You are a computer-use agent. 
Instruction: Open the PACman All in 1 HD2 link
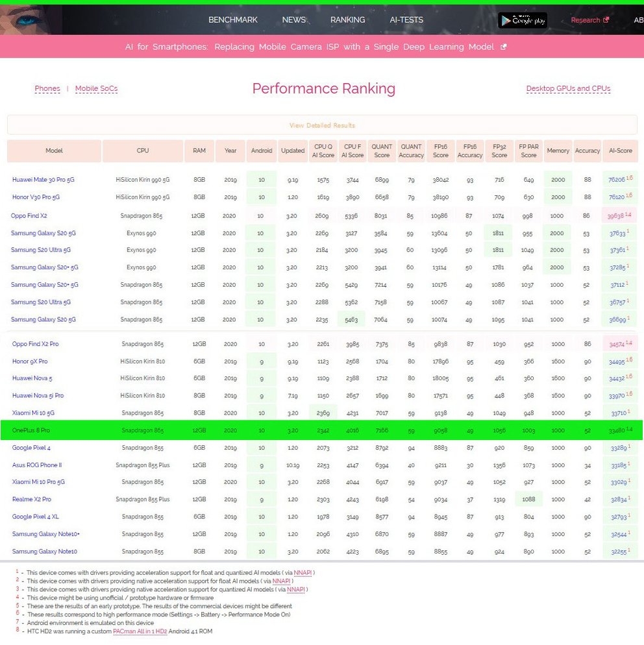point(140,631)
